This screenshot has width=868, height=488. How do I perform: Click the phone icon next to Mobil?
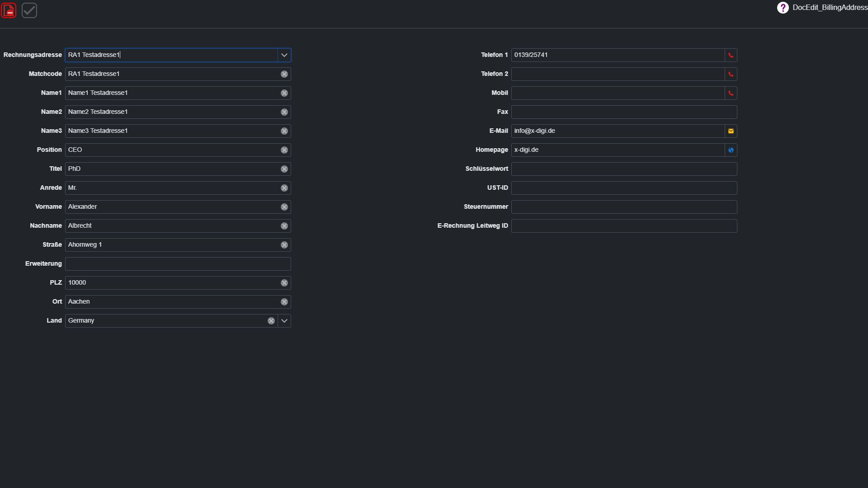pyautogui.click(x=731, y=93)
